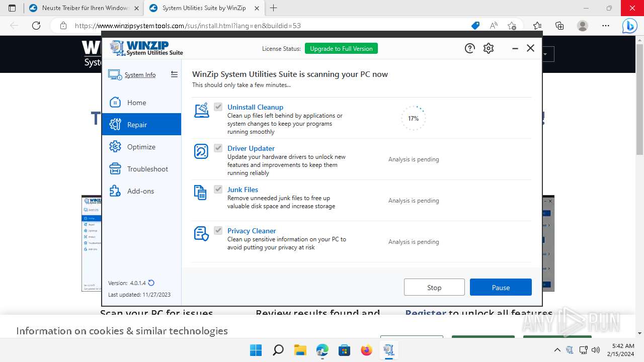644x362 pixels.
Task: Select the Optimize menu item
Action: tap(141, 147)
